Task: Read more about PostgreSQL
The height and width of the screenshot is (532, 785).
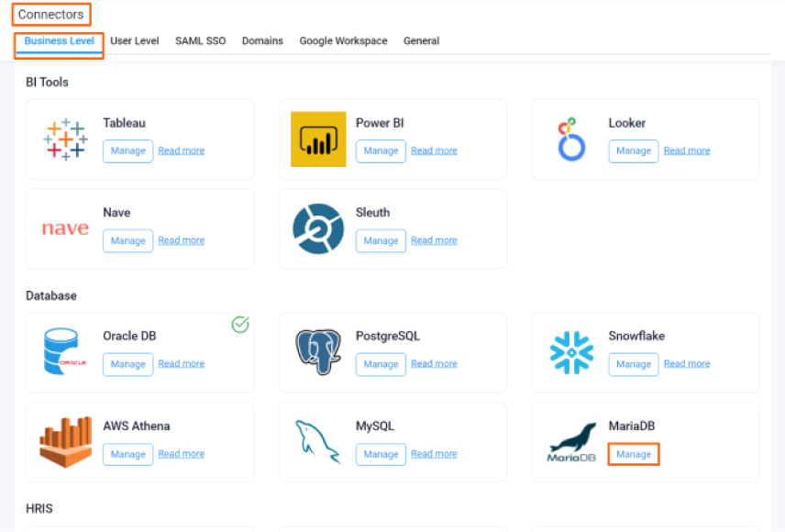Action: tap(434, 363)
